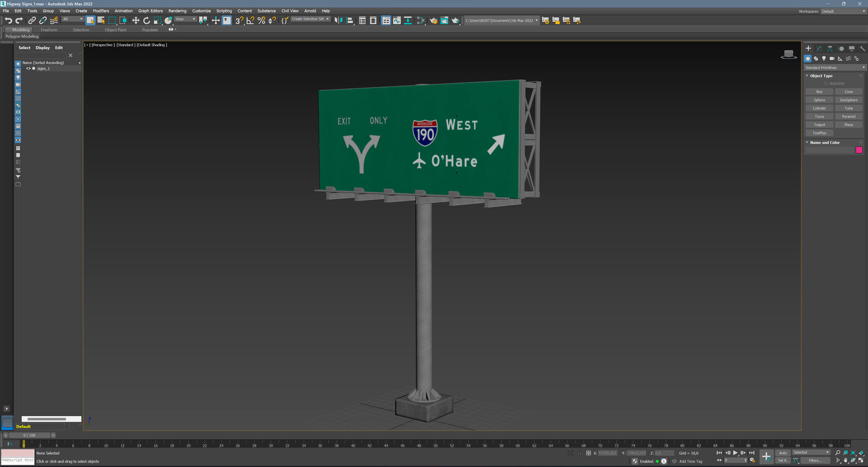The height and width of the screenshot is (467, 868).
Task: Play the animation
Action: coord(736,453)
